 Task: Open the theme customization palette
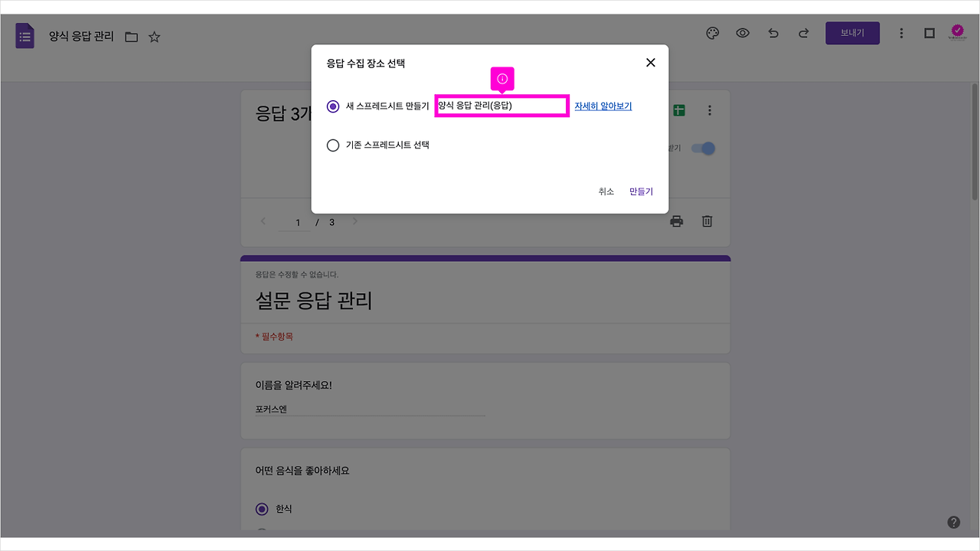712,33
